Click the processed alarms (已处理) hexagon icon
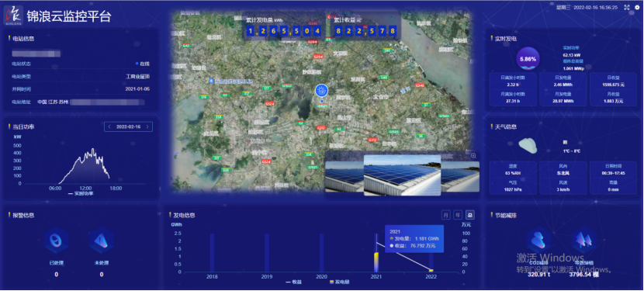 [57, 240]
